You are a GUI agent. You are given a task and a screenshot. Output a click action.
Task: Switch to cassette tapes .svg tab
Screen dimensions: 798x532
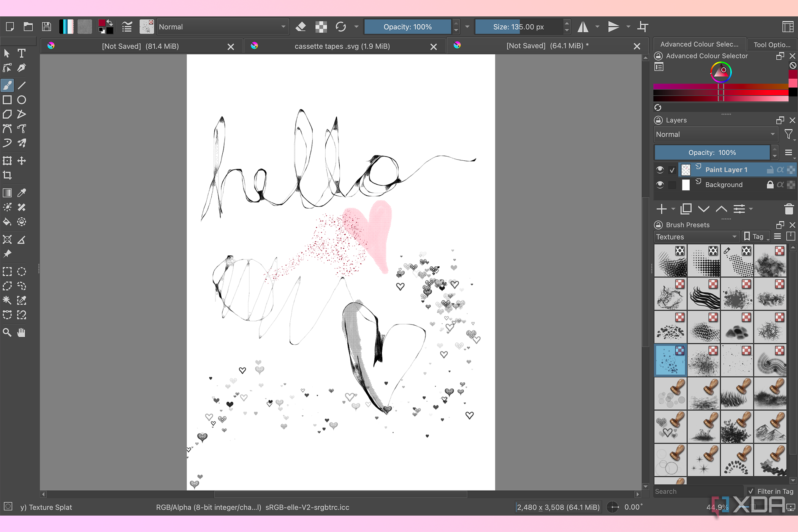(x=342, y=46)
